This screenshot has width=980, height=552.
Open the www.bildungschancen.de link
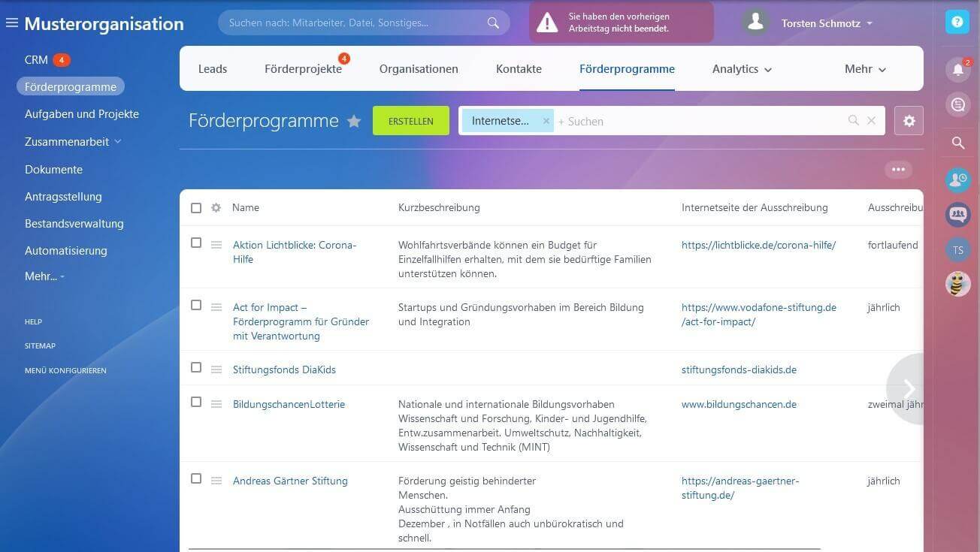click(739, 404)
